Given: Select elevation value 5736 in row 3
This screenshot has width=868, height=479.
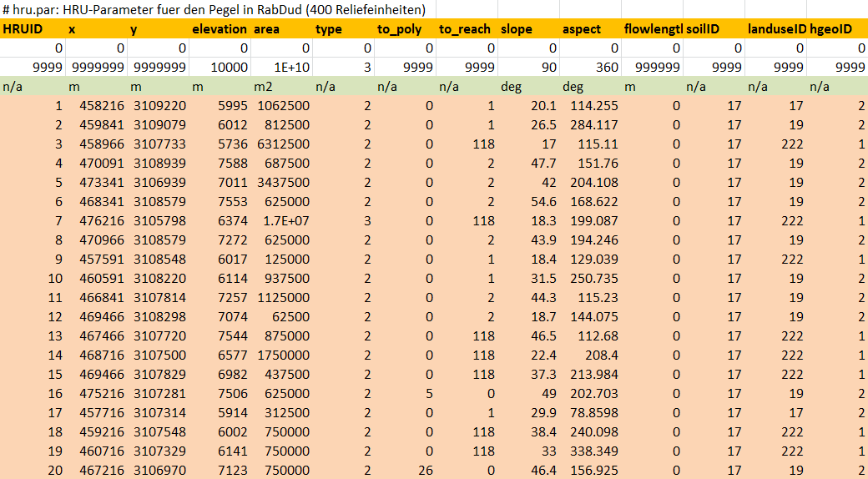Looking at the screenshot, I should 220,144.
